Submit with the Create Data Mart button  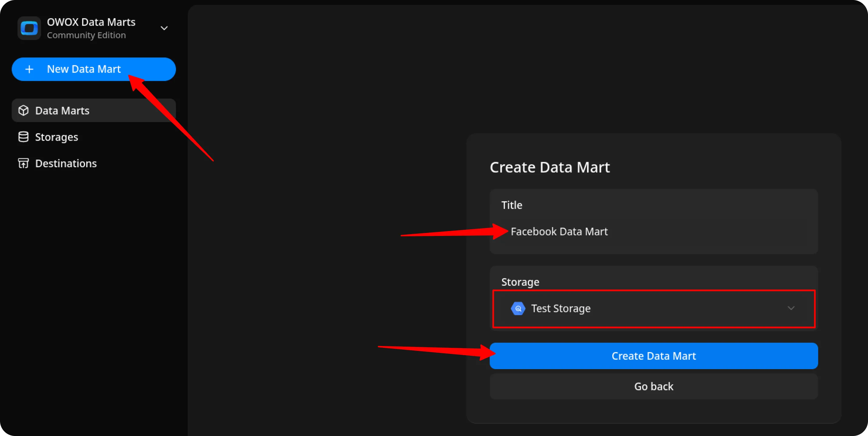click(653, 356)
